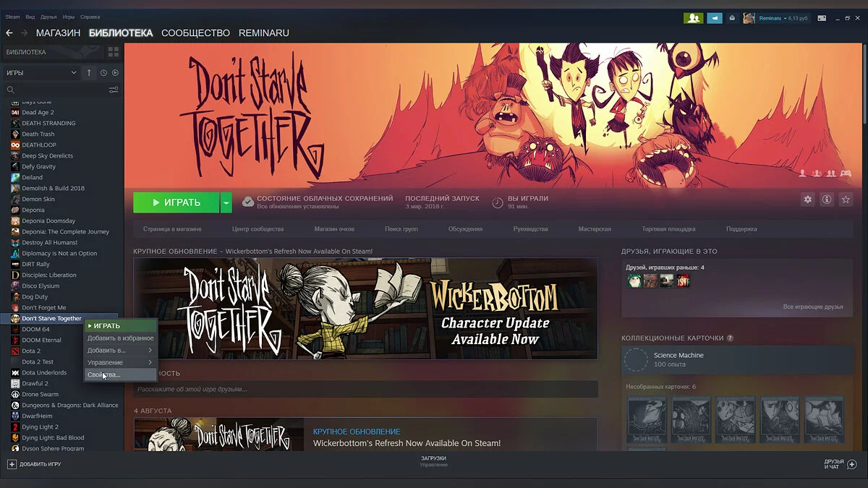Open Мастерская link
The width and height of the screenshot is (868, 488).
(595, 229)
